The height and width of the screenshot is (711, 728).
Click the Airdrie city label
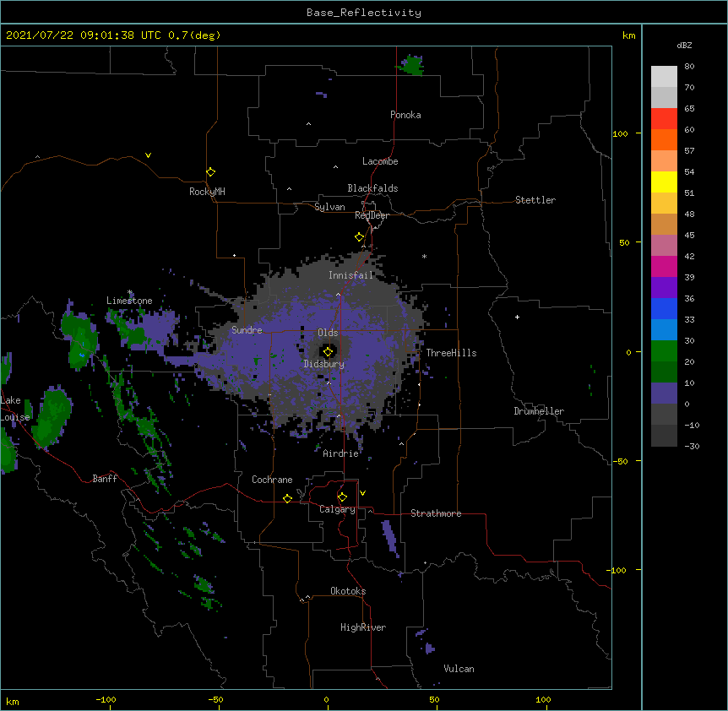point(340,453)
